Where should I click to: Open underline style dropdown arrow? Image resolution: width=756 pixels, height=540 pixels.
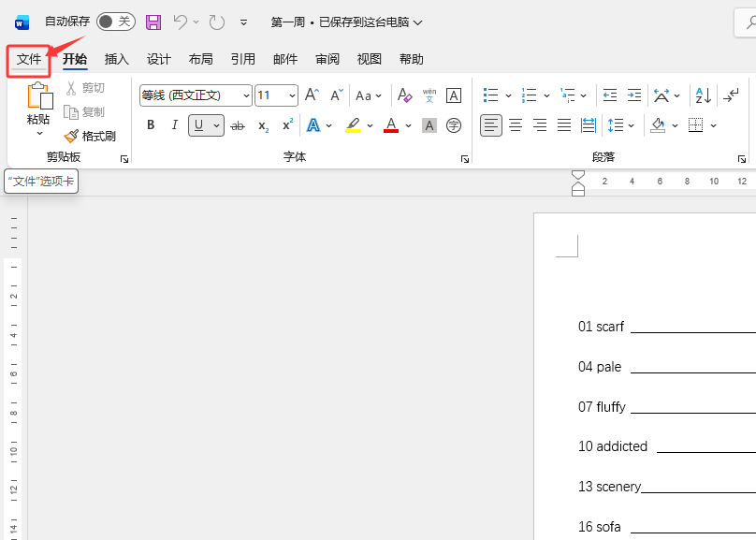tap(216, 125)
